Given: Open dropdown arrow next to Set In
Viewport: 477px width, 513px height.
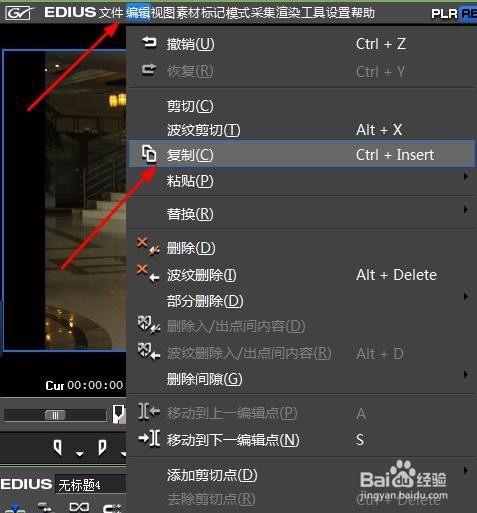Looking at the screenshot, I should pos(80,454).
